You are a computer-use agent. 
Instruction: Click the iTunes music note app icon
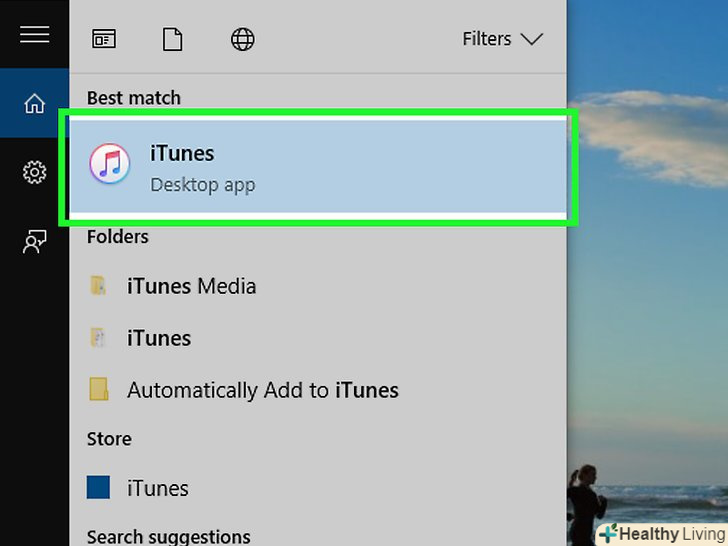click(110, 163)
